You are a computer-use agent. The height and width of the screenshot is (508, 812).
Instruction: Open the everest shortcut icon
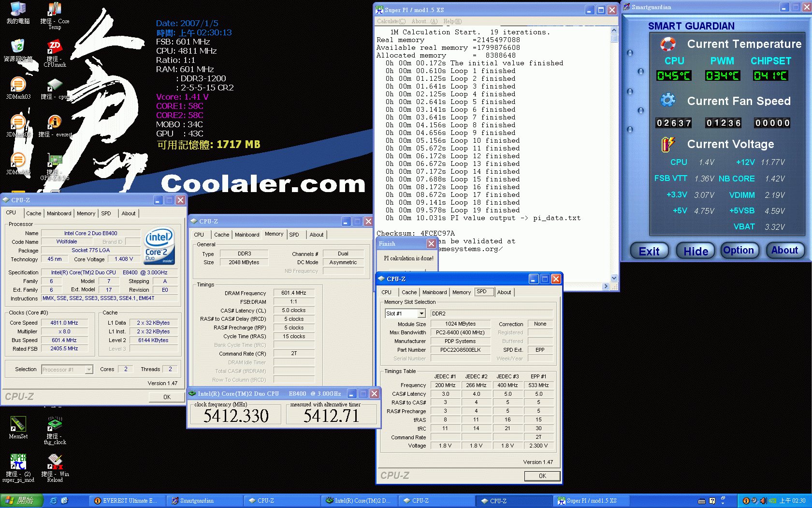[55, 126]
